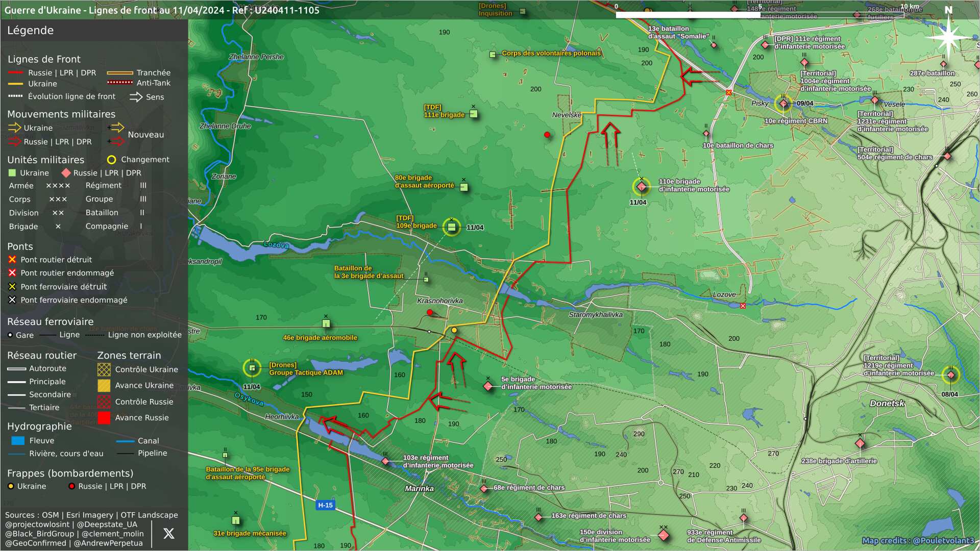Click the Lignes de Front legend heading
Image resolution: width=980 pixels, height=551 pixels.
point(44,59)
